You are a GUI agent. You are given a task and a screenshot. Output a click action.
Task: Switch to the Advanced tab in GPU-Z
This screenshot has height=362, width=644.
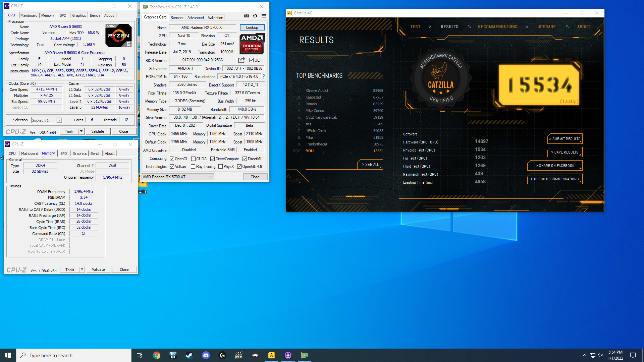tap(196, 18)
